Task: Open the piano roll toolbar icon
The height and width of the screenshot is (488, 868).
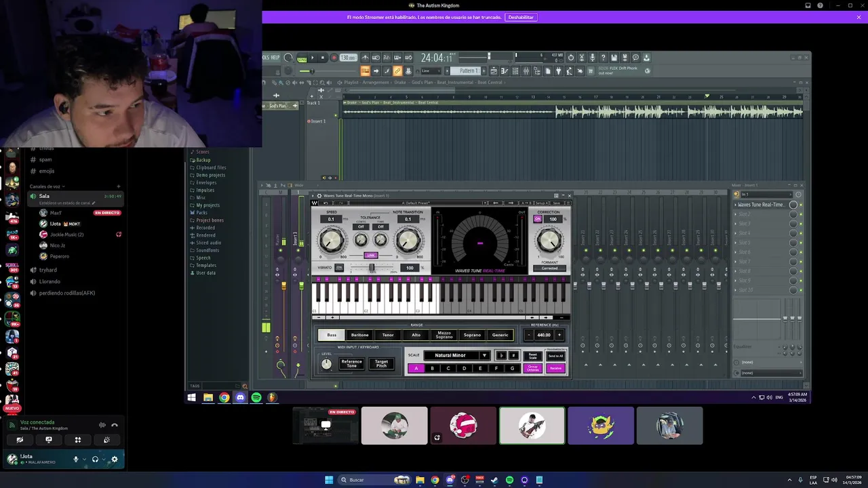Action: pos(505,71)
